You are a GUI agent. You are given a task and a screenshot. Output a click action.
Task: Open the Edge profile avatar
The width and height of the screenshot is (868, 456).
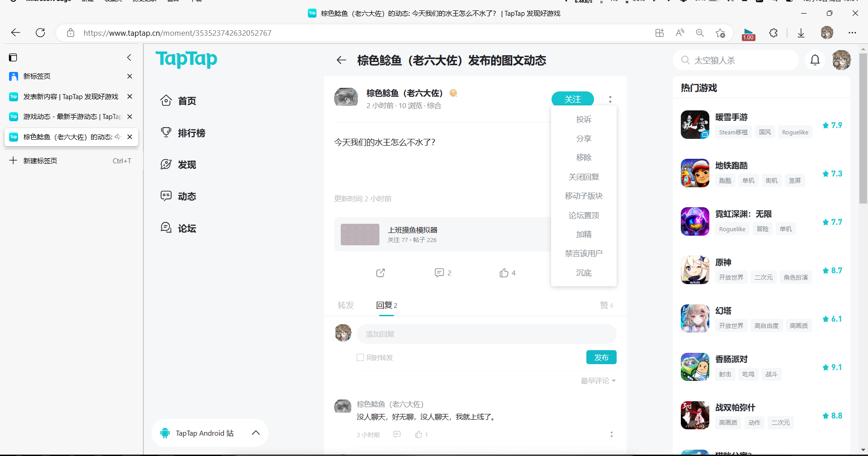[x=827, y=33]
